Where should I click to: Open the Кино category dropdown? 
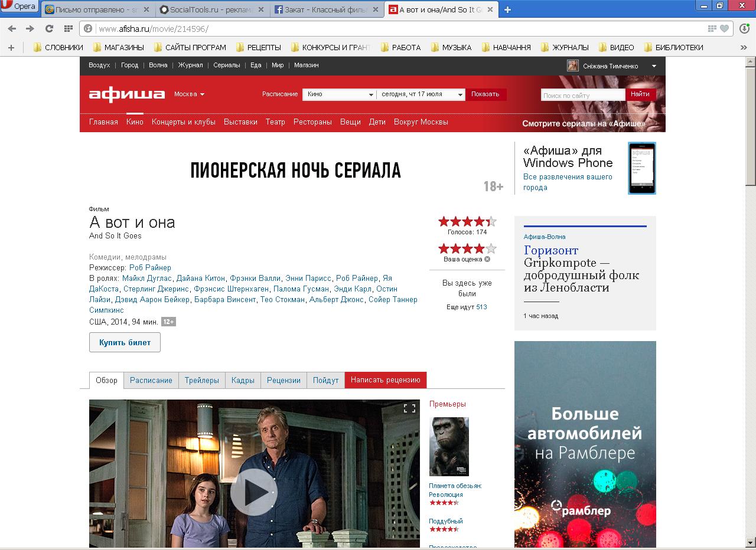(339, 94)
